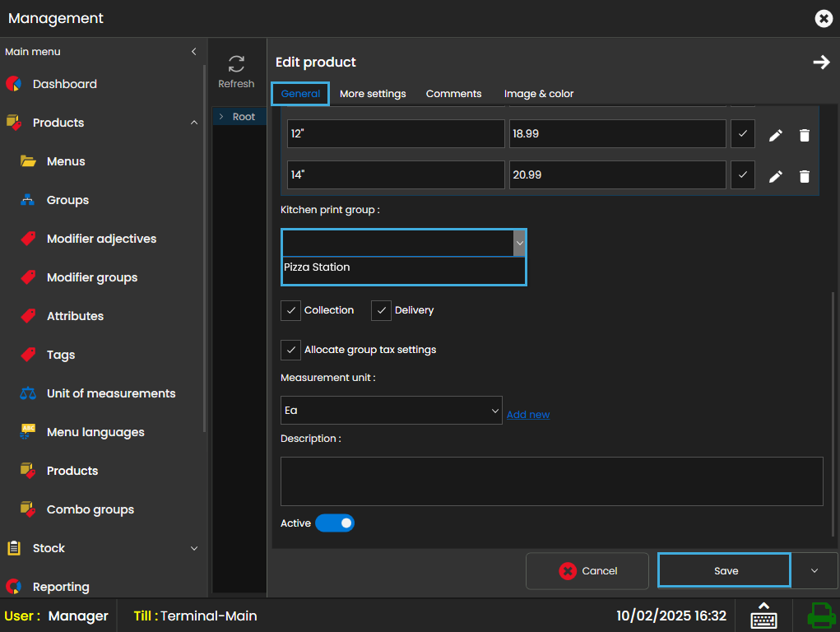
Task: Toggle Allocate group tax settings checkbox
Action: [x=290, y=350]
